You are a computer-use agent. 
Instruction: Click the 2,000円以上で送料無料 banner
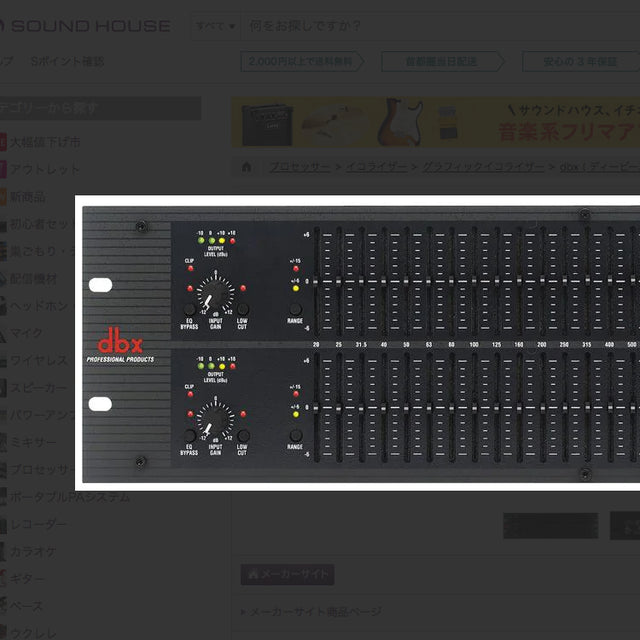pos(302,62)
